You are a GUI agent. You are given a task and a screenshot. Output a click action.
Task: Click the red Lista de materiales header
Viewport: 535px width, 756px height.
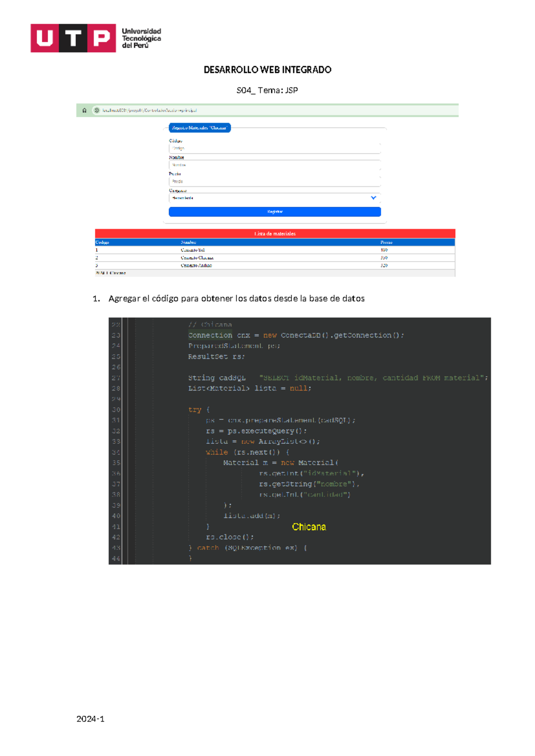pos(275,234)
